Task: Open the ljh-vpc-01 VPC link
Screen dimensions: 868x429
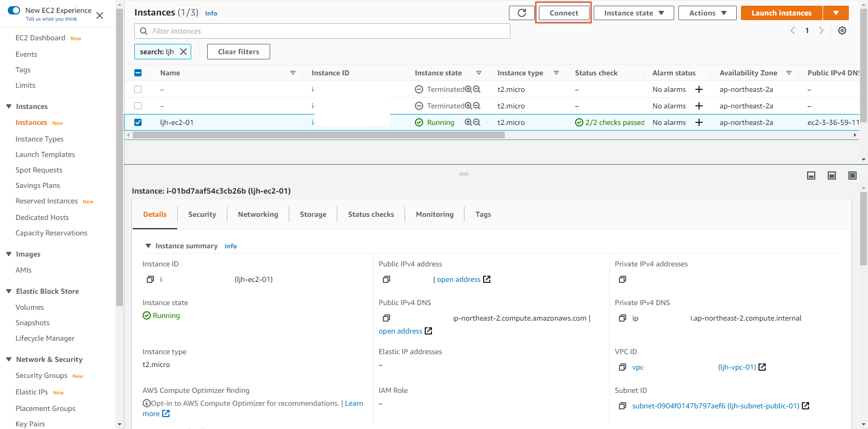Action: pos(737,367)
